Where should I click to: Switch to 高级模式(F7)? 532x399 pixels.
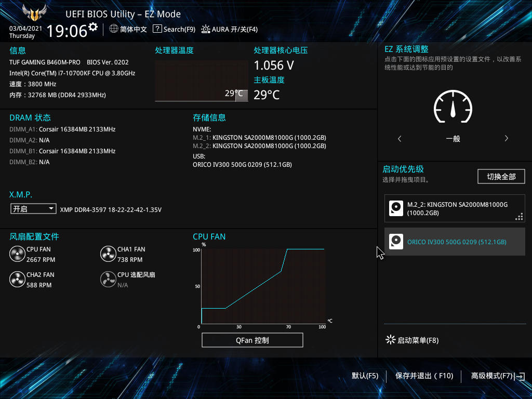click(x=492, y=376)
